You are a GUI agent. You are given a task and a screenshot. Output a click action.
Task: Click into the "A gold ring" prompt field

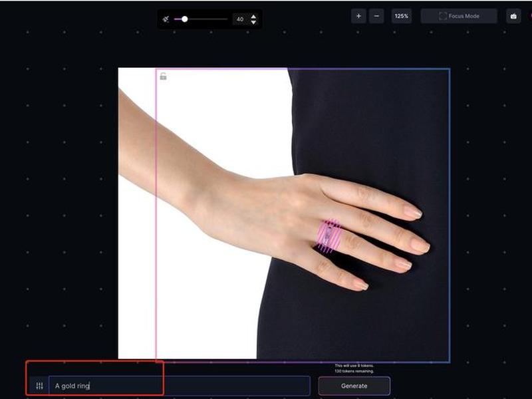click(x=180, y=386)
